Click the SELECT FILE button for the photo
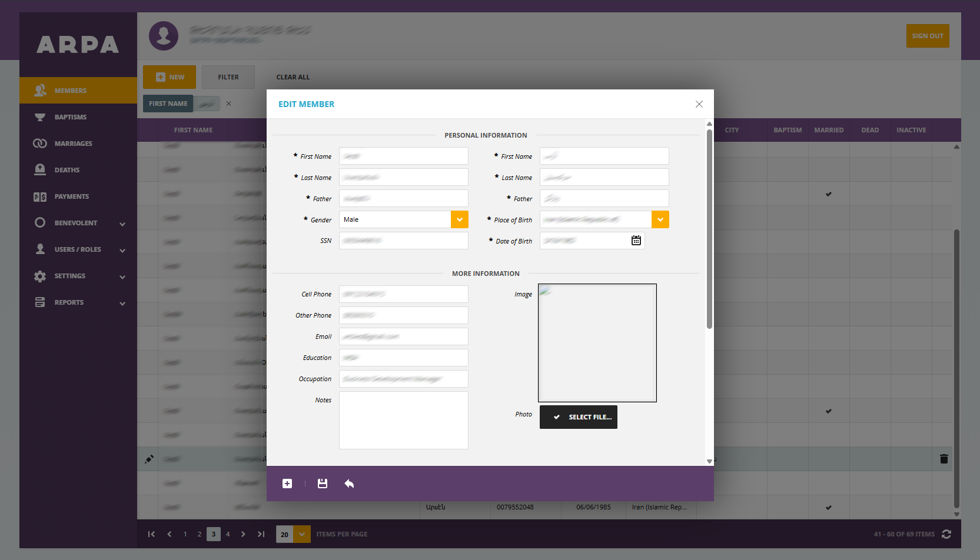980x560 pixels. click(578, 416)
